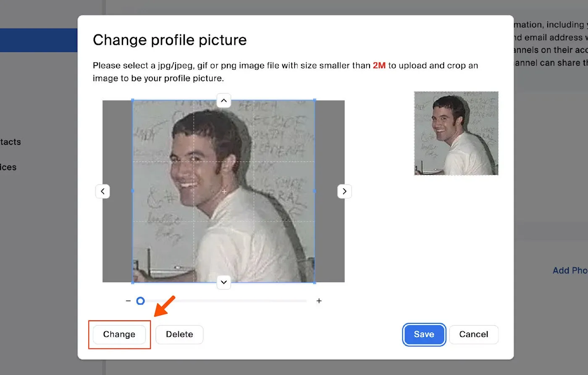This screenshot has height=375, width=588.
Task: Click the down chevron below the crop area
Action: point(224,282)
